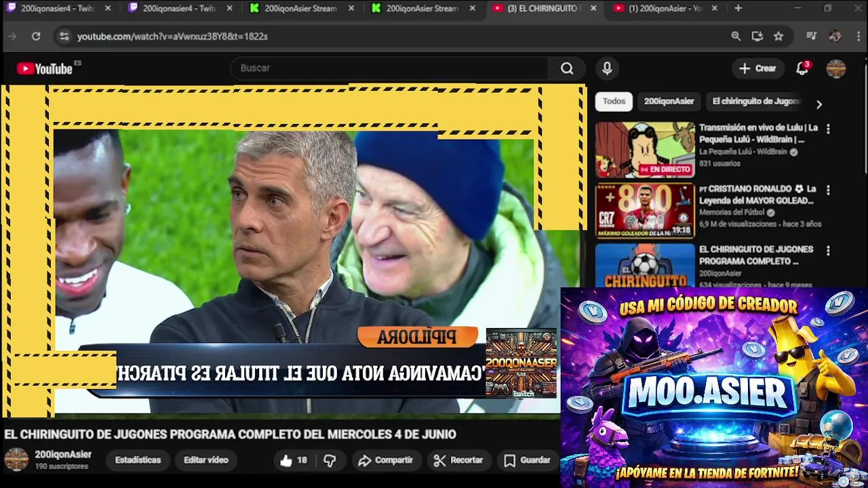This screenshot has width=868, height=488.
Task: Maximize the Chrome window
Action: click(x=828, y=9)
